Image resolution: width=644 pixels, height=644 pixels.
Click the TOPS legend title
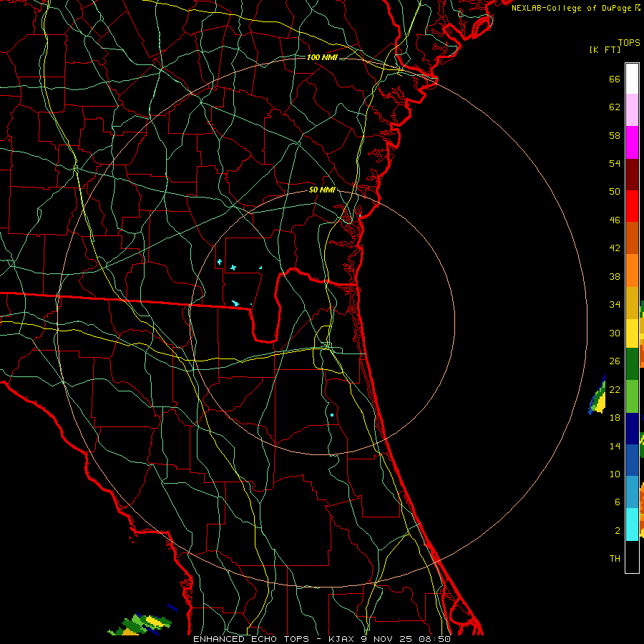[x=629, y=42]
